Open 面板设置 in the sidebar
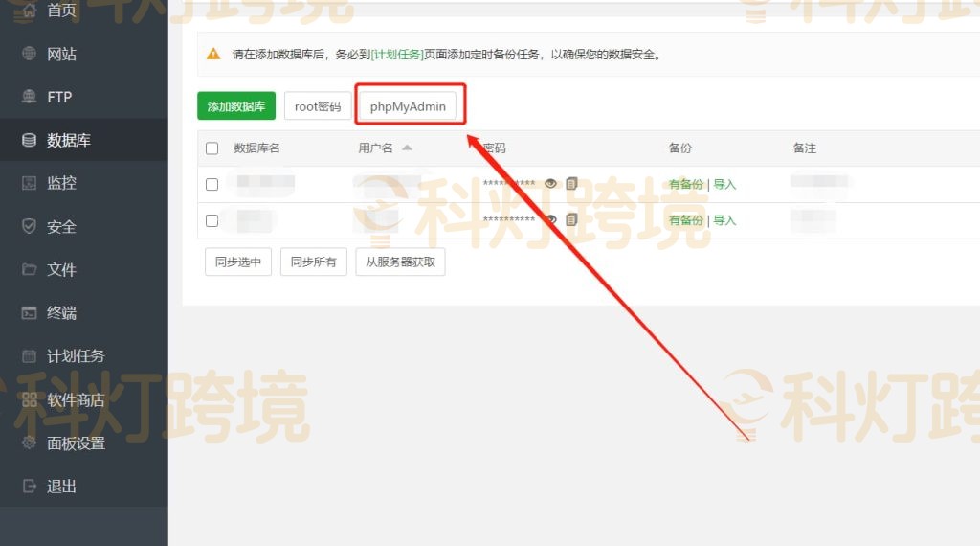 tap(84, 443)
